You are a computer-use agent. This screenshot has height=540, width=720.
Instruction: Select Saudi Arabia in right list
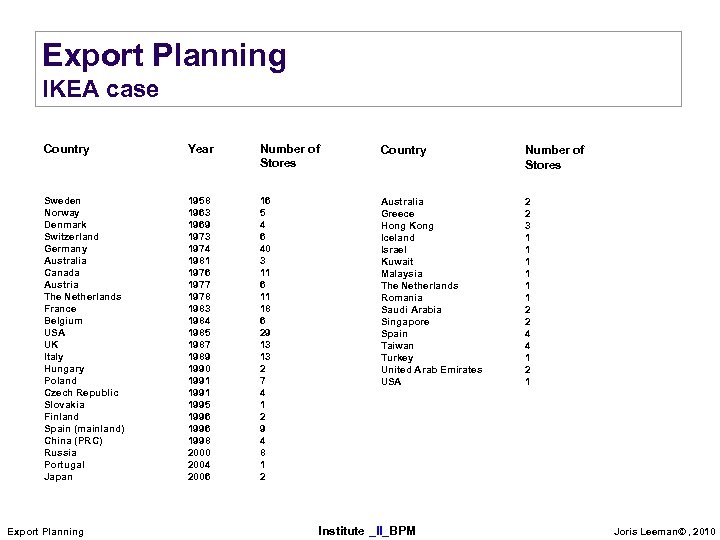pos(411,310)
